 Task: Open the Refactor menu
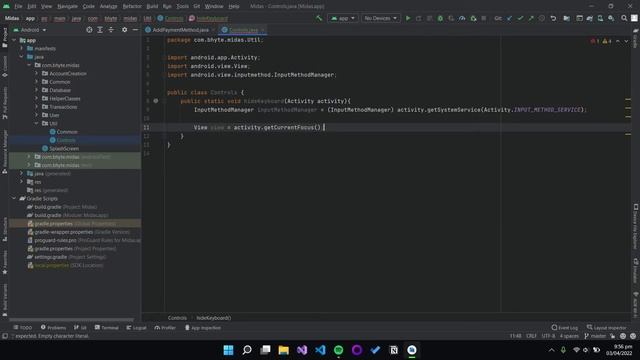click(132, 6)
